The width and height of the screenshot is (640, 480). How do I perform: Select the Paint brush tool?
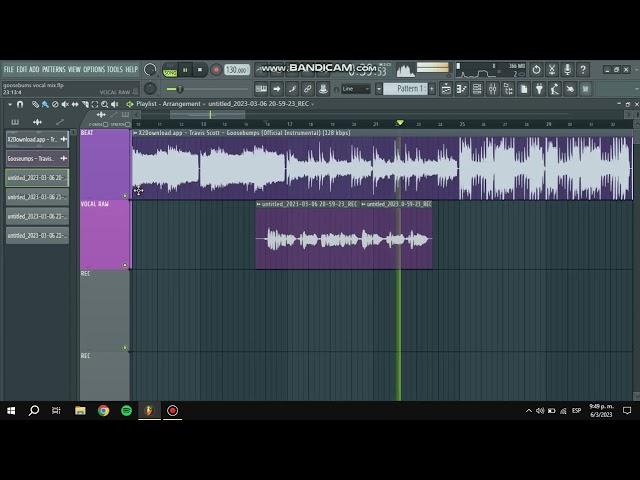click(45, 104)
